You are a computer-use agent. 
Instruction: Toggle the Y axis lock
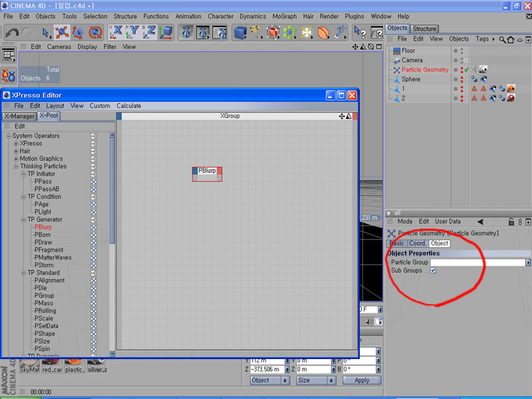(x=132, y=33)
